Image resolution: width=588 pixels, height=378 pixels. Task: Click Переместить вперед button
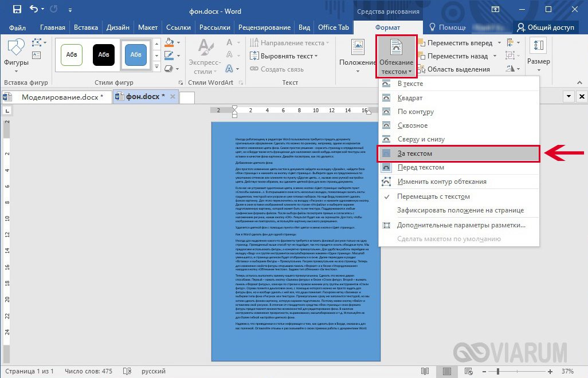click(x=459, y=43)
